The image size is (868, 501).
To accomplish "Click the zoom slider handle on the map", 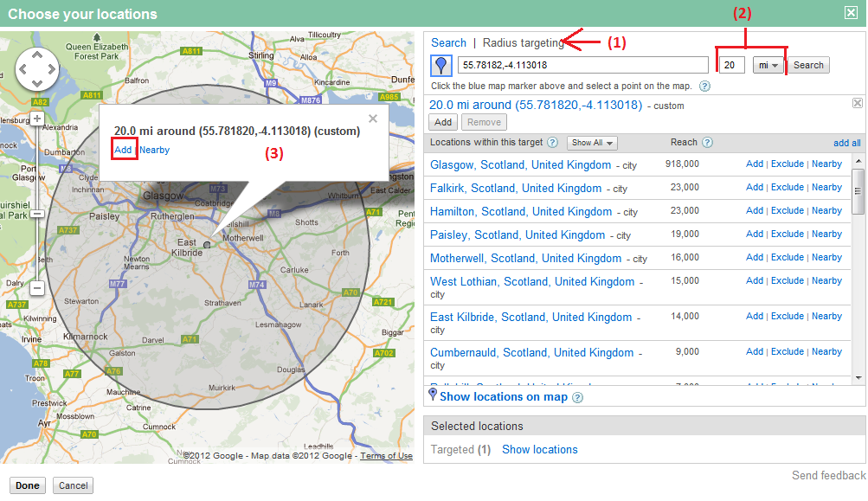I will coord(37,214).
